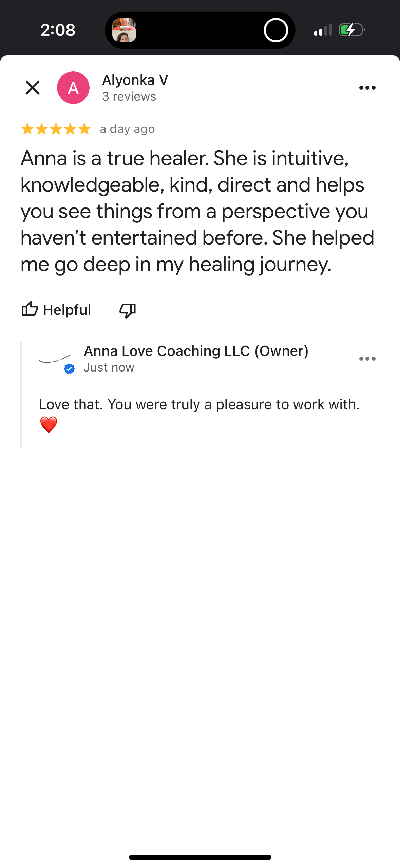Viewport: 400px width, 868px height.
Task: Tap the owner reply text
Action: [x=199, y=404]
